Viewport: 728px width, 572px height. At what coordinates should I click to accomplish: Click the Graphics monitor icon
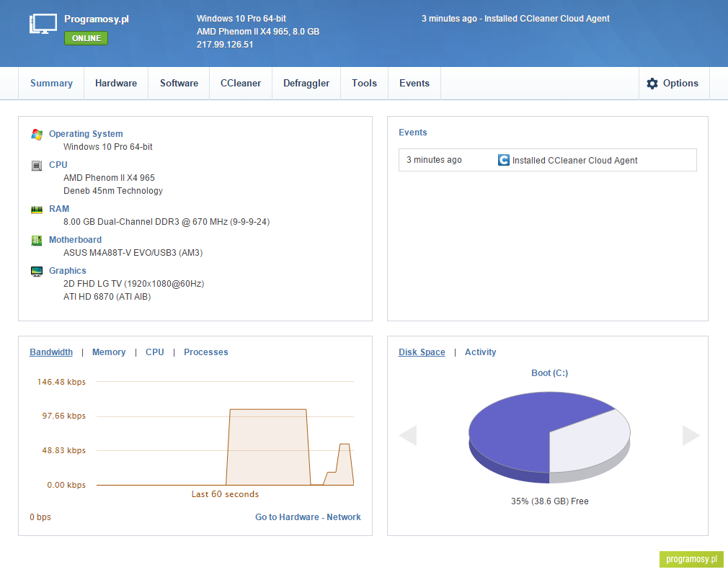[37, 272]
